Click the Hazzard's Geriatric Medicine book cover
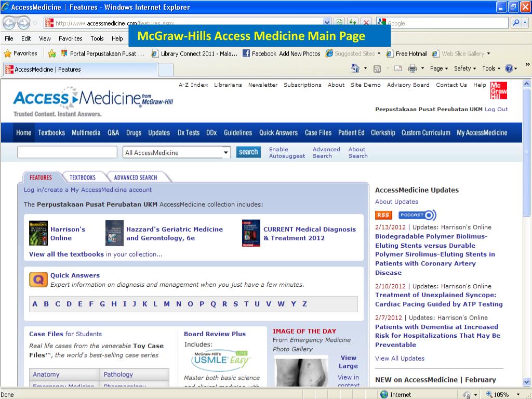This screenshot has width=532, height=399. pyautogui.click(x=114, y=233)
